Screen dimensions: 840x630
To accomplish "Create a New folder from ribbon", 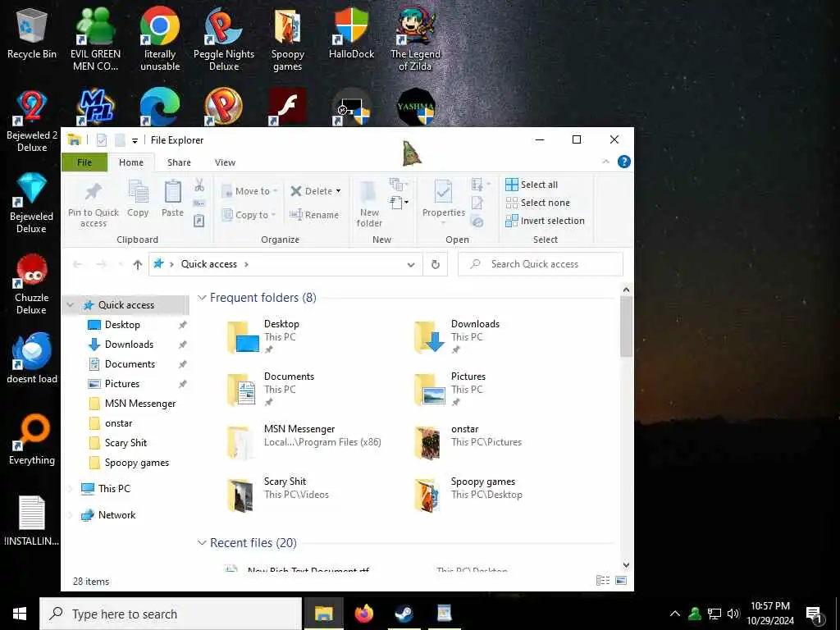I will (369, 205).
